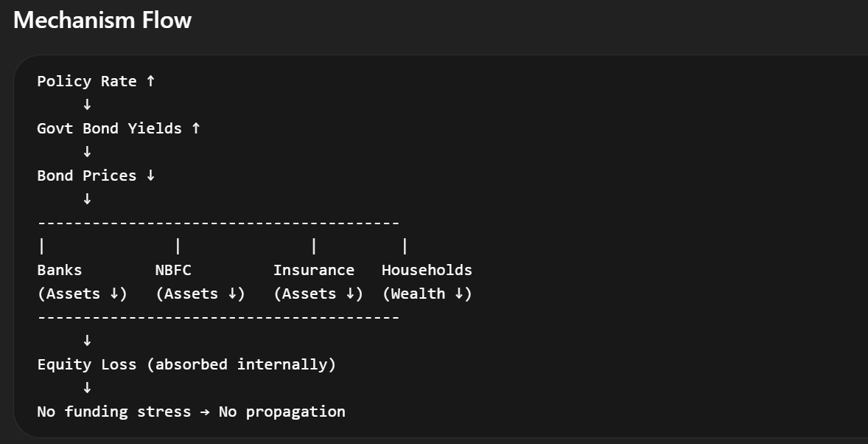Select the Govt Bond Yields text
This screenshot has height=444, width=868.
coord(110,128)
